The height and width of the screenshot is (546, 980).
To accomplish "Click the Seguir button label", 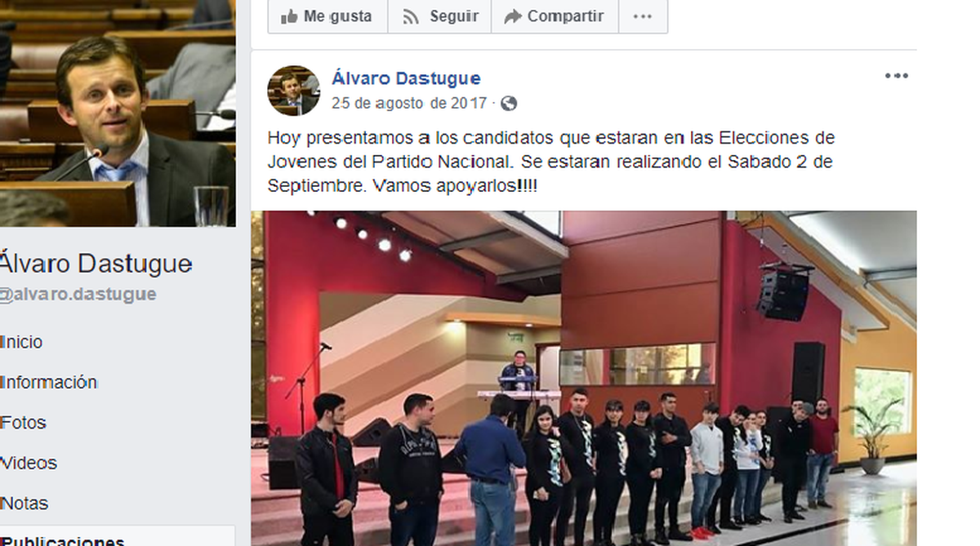I will pyautogui.click(x=453, y=16).
